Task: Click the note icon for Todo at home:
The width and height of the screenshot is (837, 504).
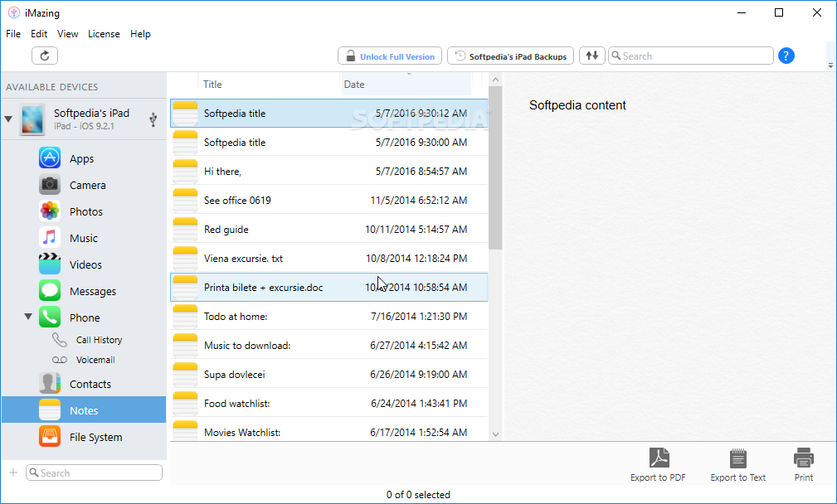Action: tap(185, 317)
